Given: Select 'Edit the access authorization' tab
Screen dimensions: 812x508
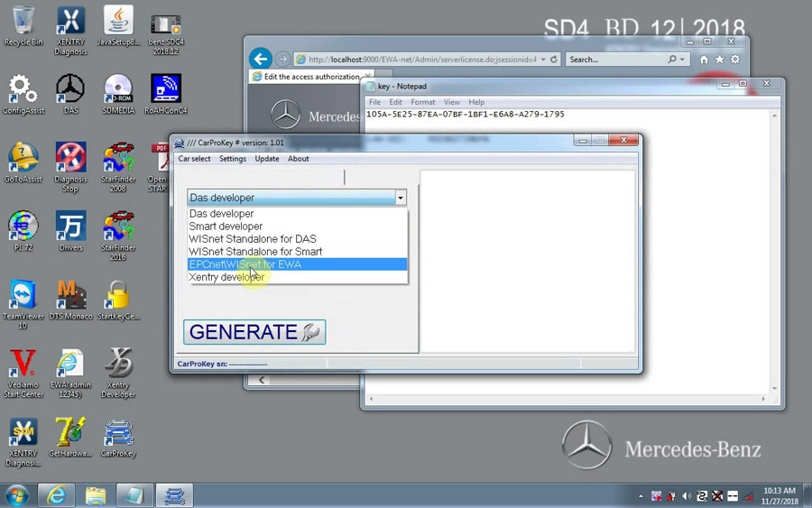Looking at the screenshot, I should coord(310,77).
